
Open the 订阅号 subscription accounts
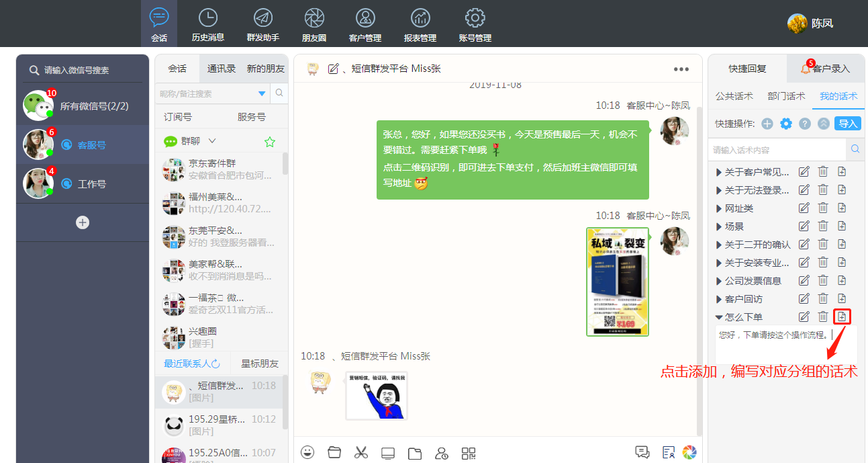(178, 117)
